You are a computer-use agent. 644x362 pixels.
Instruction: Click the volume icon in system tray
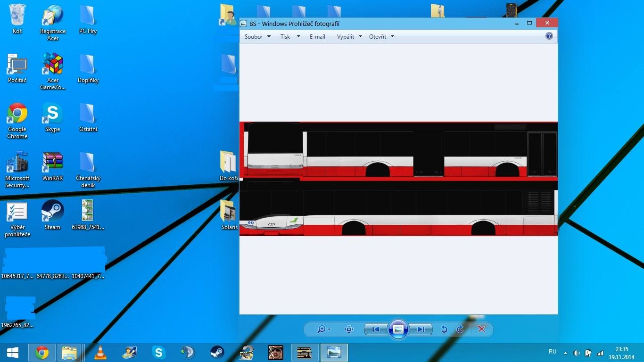(577, 353)
